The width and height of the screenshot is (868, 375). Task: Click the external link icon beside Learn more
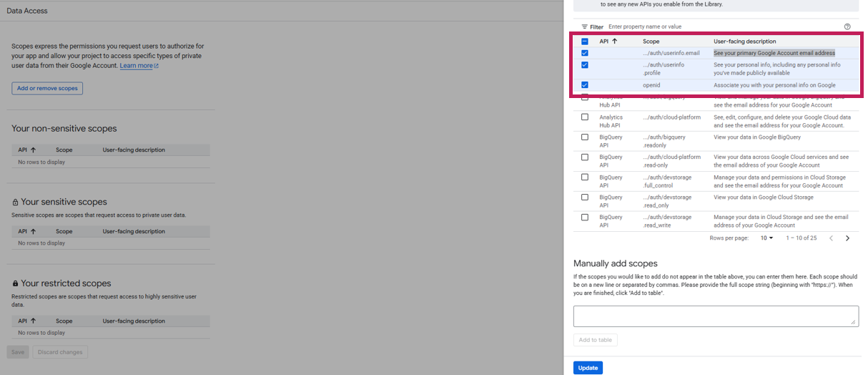coord(157,66)
